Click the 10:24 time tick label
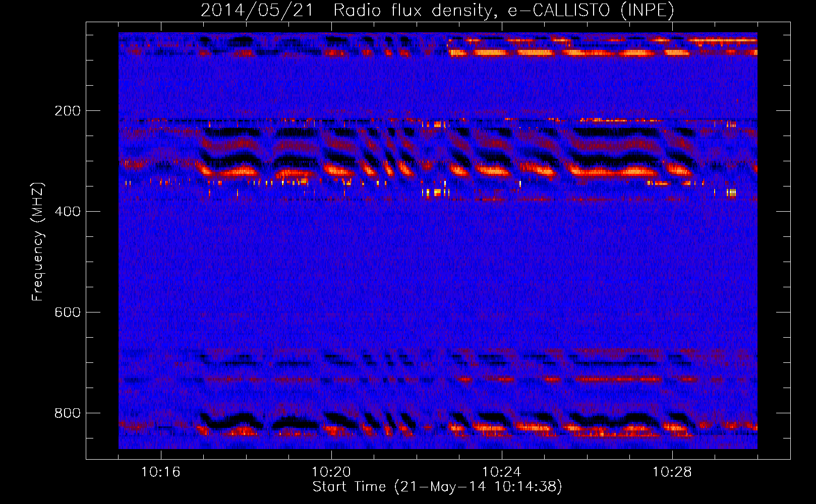 [x=502, y=472]
